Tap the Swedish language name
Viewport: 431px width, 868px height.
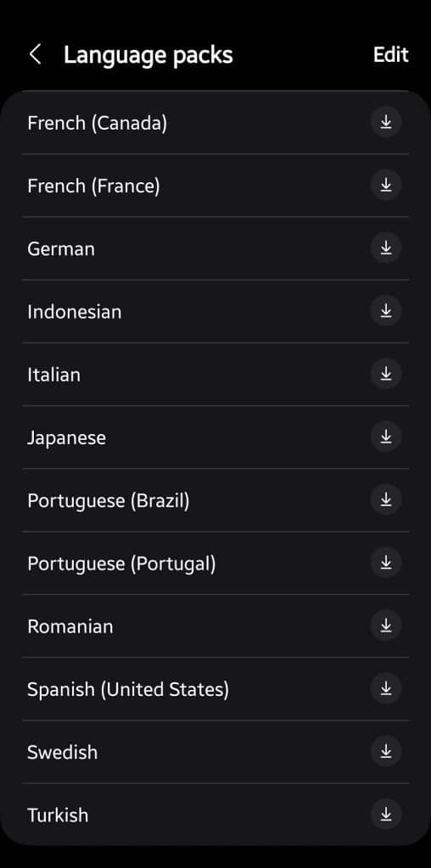click(63, 752)
